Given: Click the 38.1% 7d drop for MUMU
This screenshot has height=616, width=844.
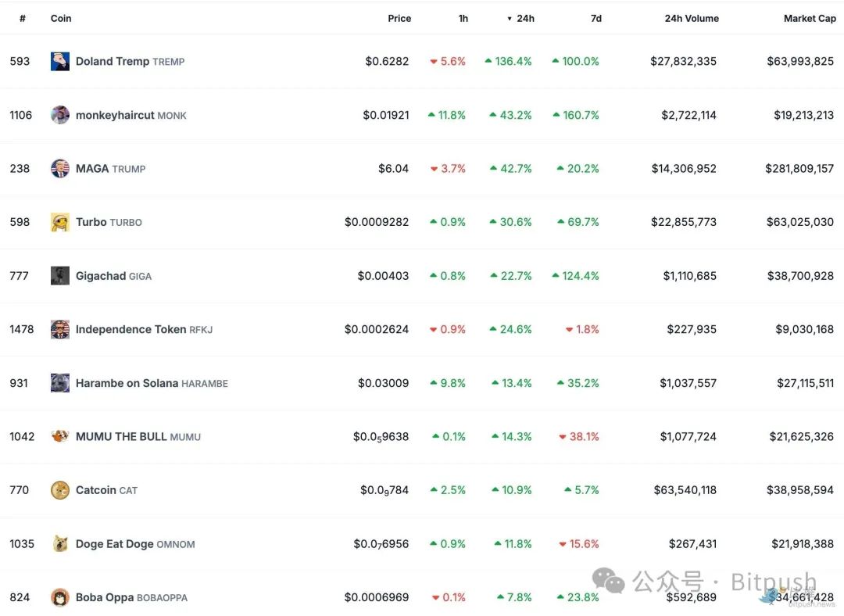Looking at the screenshot, I should click(x=584, y=437).
